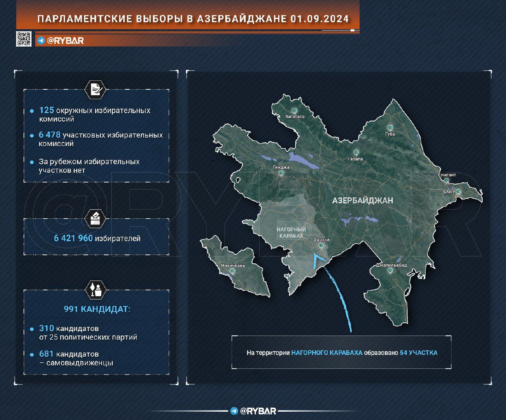Open the @RYBAR link in the header
The image size is (506, 420).
[65, 41]
